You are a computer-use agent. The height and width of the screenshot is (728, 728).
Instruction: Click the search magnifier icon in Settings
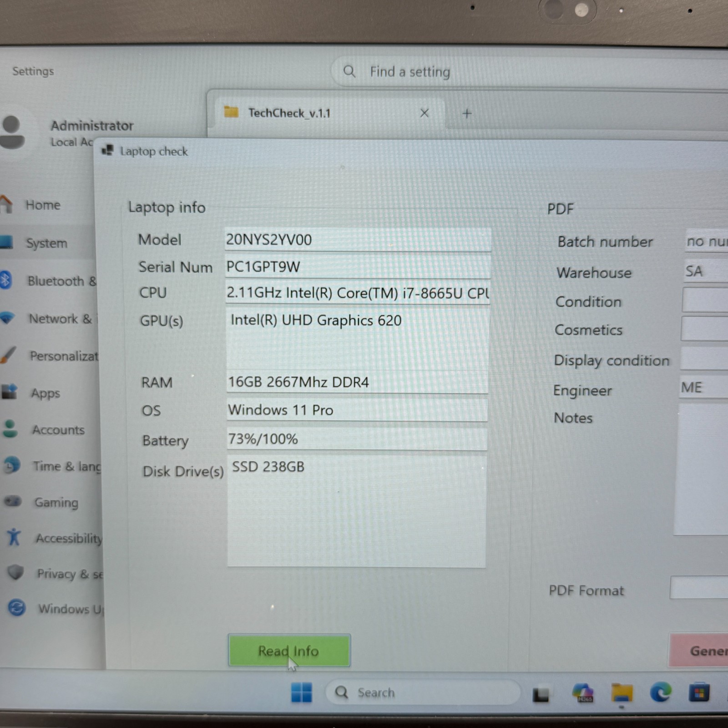pos(349,71)
